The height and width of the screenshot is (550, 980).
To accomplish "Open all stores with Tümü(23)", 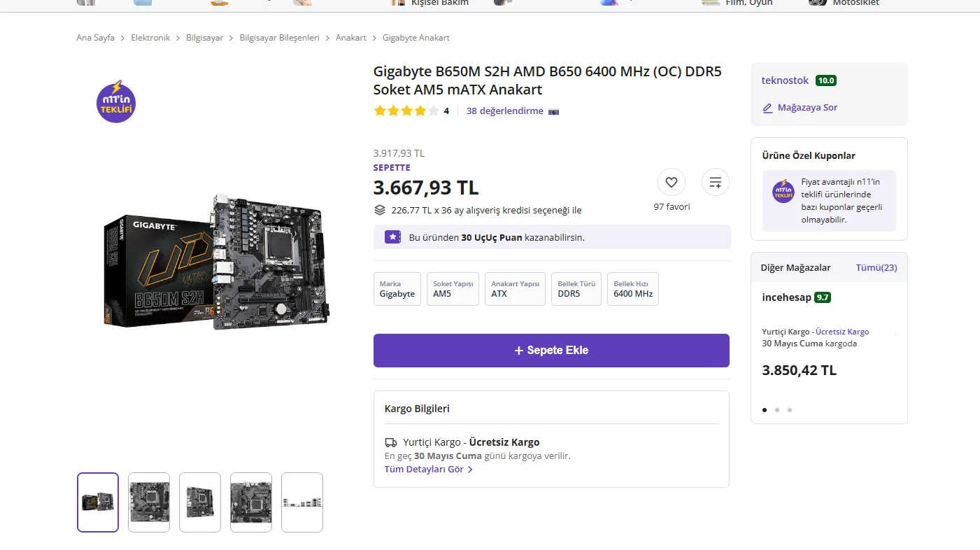I will point(876,268).
